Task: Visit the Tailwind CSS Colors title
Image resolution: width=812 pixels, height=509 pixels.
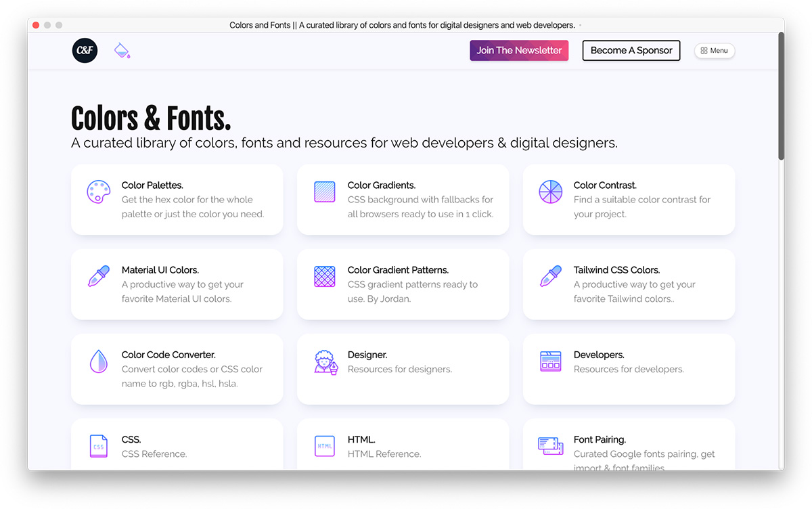Action: pyautogui.click(x=616, y=270)
